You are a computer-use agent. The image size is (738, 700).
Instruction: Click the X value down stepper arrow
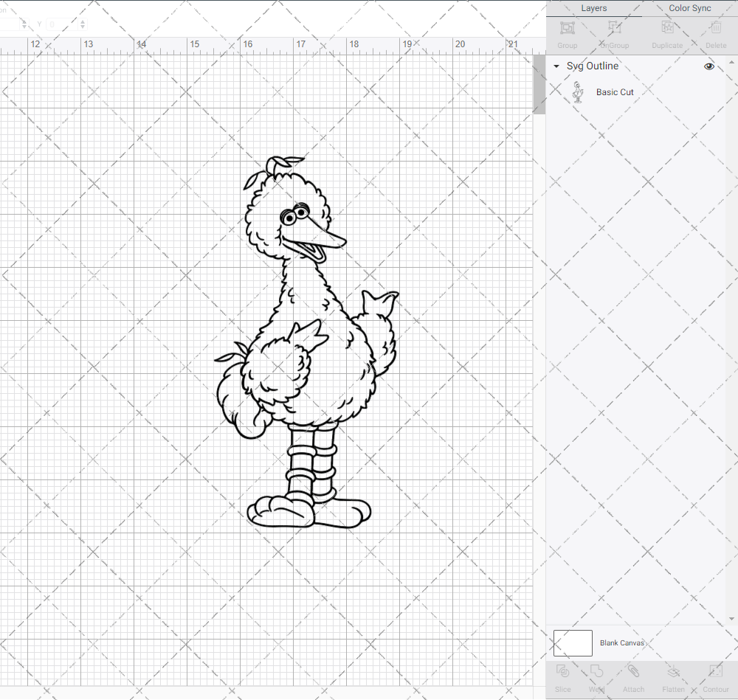tap(24, 27)
